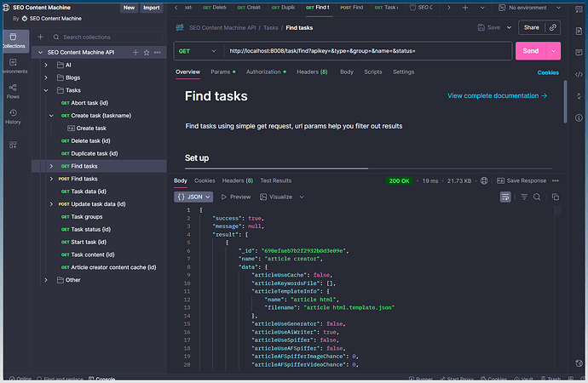Open the Environments sidebar panel
The image size is (588, 383).
tap(13, 64)
